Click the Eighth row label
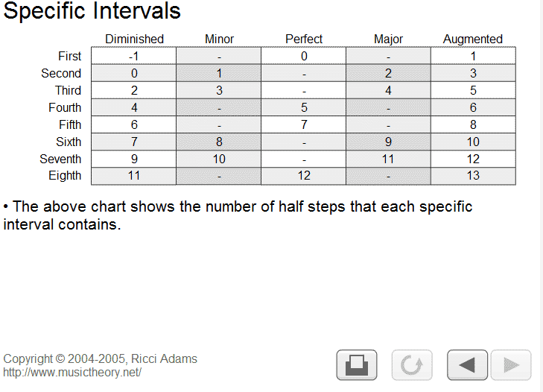Screen dimensions: 543x392 click(65, 176)
